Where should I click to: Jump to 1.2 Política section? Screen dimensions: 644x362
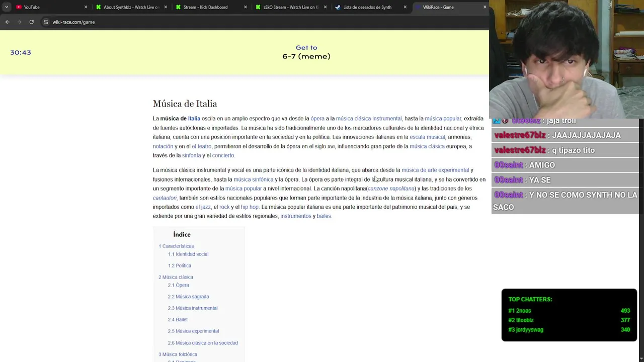tap(180, 265)
